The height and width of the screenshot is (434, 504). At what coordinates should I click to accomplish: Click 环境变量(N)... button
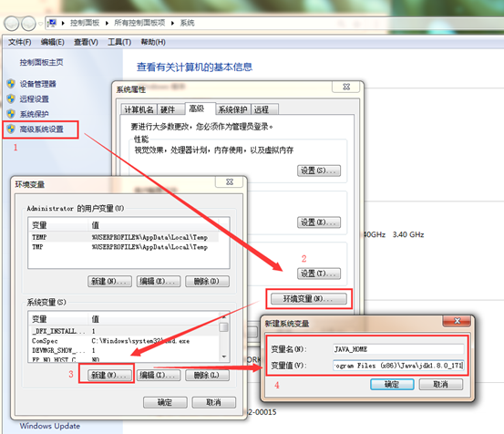(x=309, y=299)
